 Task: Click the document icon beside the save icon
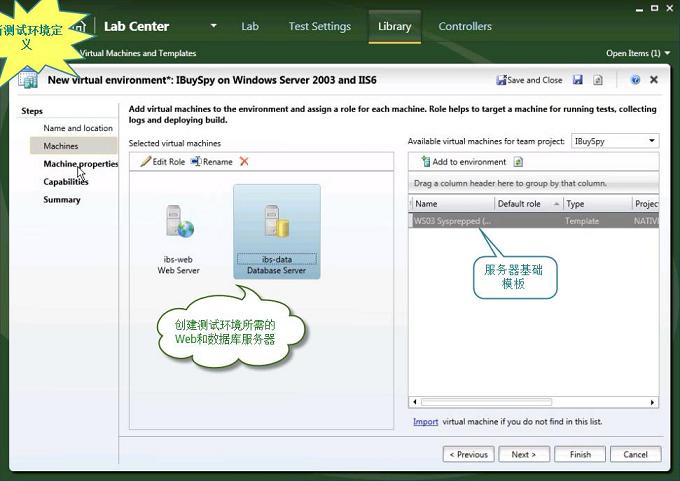[598, 80]
